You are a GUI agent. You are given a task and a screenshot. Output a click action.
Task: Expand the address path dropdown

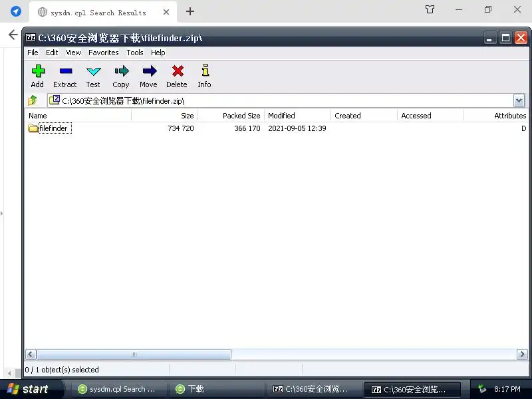coord(519,100)
